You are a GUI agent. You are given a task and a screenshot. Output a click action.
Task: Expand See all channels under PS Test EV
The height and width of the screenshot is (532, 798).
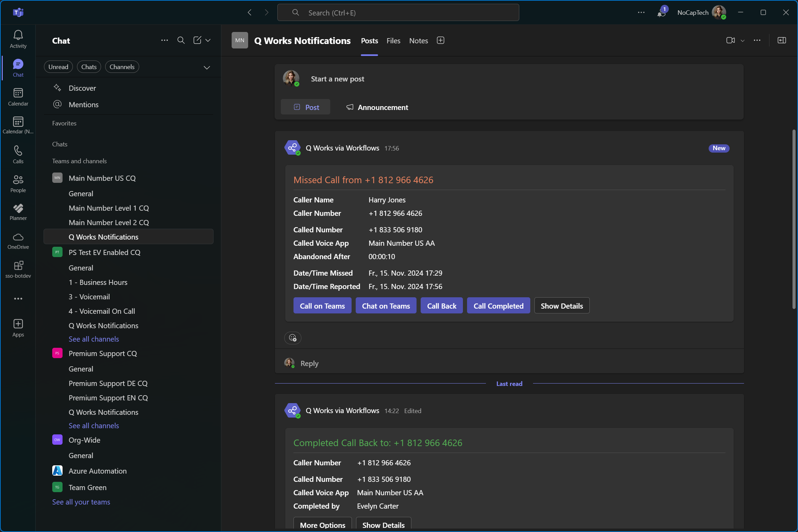[93, 339]
